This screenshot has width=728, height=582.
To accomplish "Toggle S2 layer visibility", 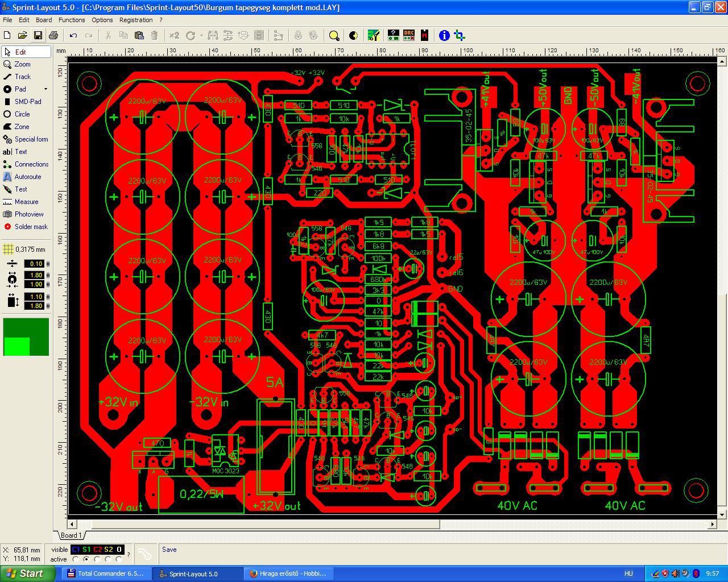I will [x=108, y=550].
